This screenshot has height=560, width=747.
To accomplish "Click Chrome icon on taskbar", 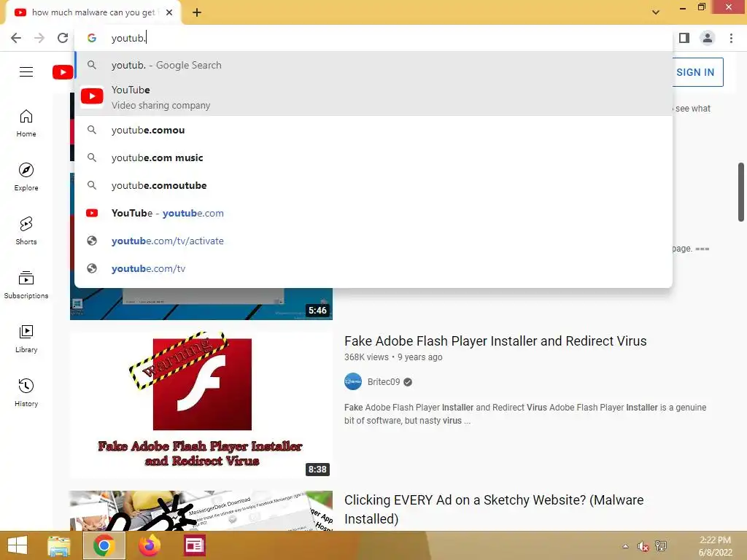I will [104, 545].
